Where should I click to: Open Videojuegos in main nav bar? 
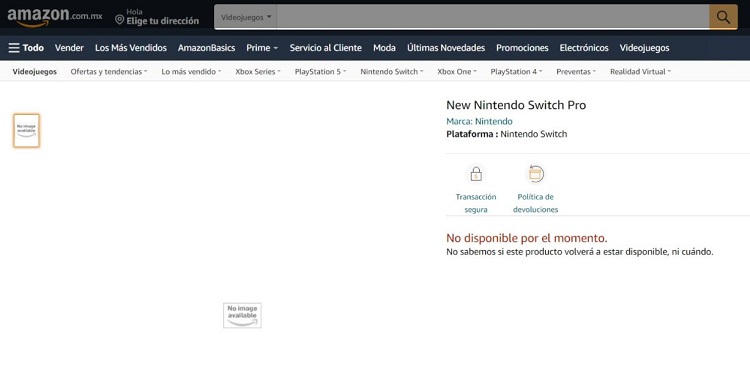click(644, 48)
